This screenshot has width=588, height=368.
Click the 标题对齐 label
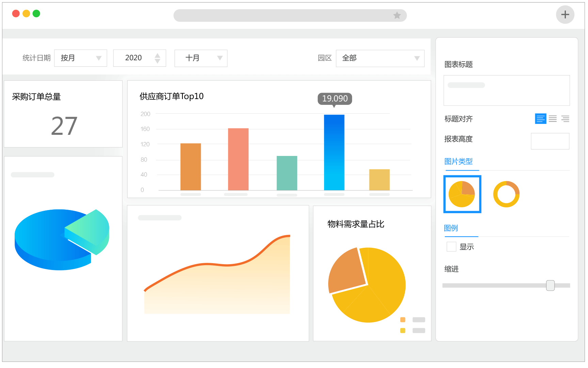point(459,119)
